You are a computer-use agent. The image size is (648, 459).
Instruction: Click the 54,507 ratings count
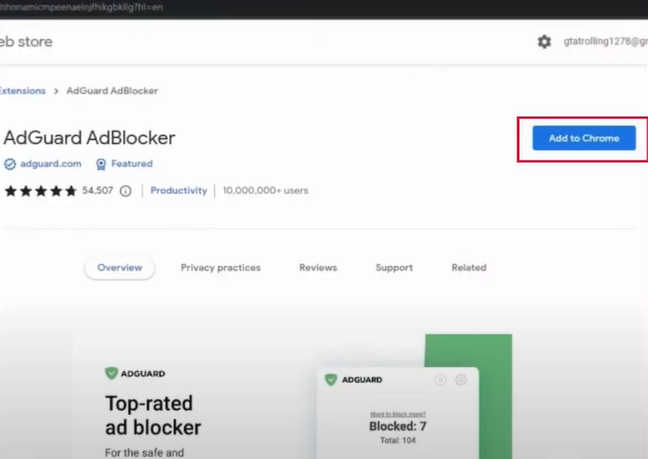pos(98,190)
